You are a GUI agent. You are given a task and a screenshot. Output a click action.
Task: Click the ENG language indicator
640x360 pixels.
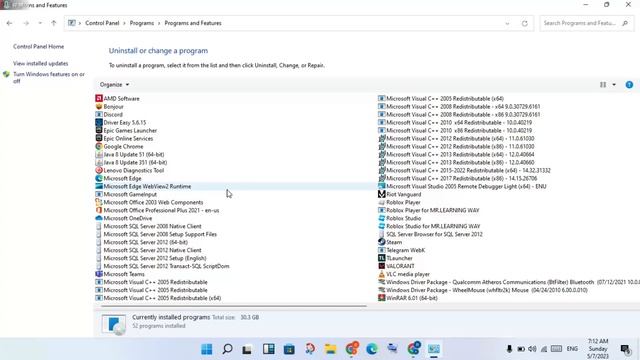click(572, 349)
